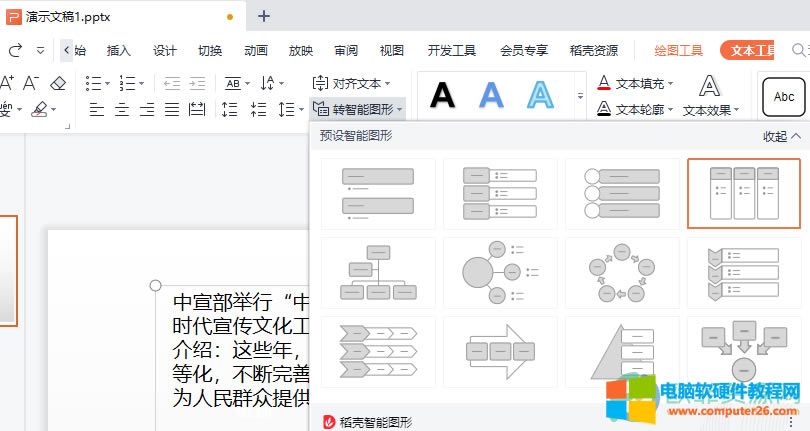810x431 pixels.
Task: Select the black text art style A
Action: (443, 95)
